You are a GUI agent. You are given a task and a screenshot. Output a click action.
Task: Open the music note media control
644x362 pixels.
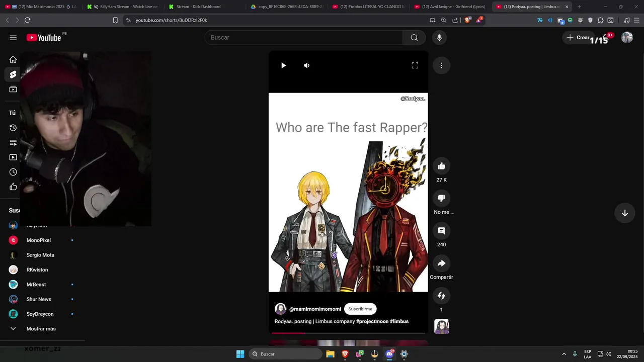click(x=626, y=20)
